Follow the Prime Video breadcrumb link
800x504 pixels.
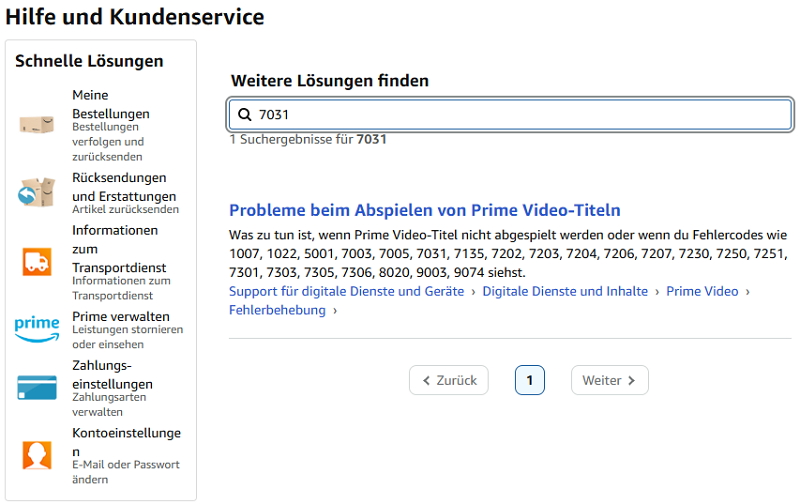[x=702, y=291]
